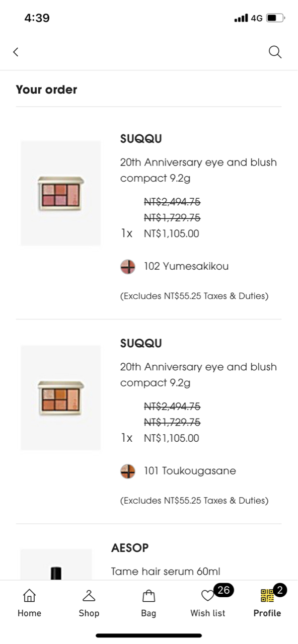Tap the Profile badge showing 2

(x=280, y=590)
